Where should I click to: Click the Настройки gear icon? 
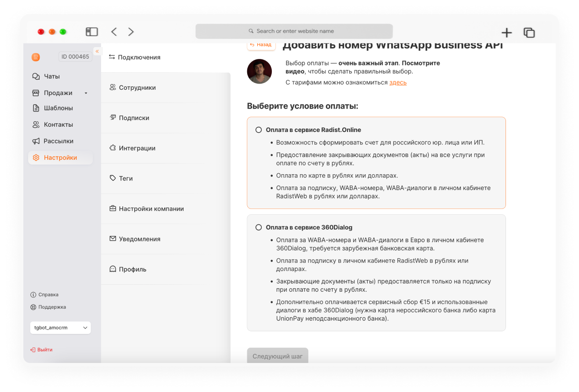click(36, 158)
